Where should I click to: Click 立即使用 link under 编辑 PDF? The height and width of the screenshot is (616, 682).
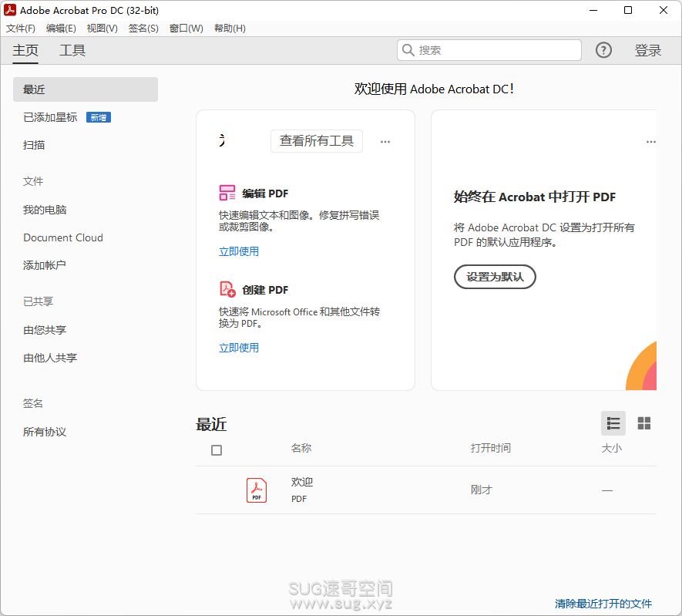[x=239, y=251]
